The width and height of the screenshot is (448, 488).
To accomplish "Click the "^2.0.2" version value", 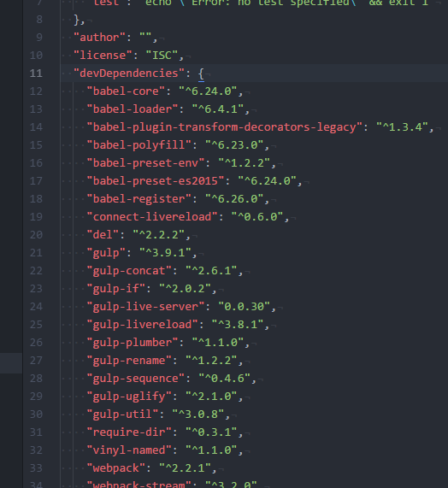I will (x=185, y=289).
